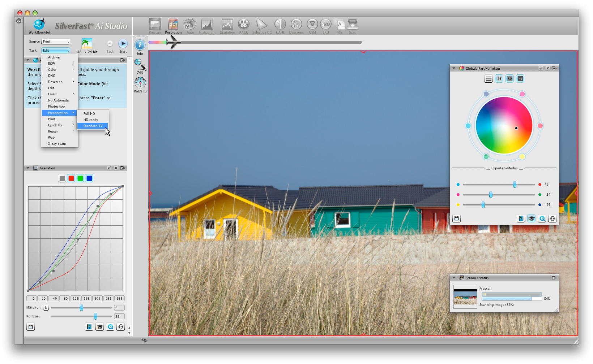Select Standard TV from submenu

pos(93,126)
